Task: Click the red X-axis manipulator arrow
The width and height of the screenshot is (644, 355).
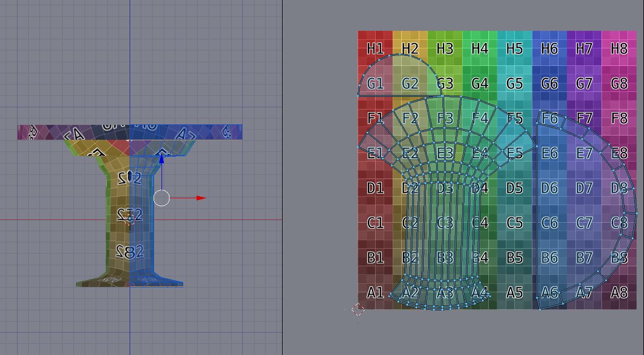Action: coord(199,198)
